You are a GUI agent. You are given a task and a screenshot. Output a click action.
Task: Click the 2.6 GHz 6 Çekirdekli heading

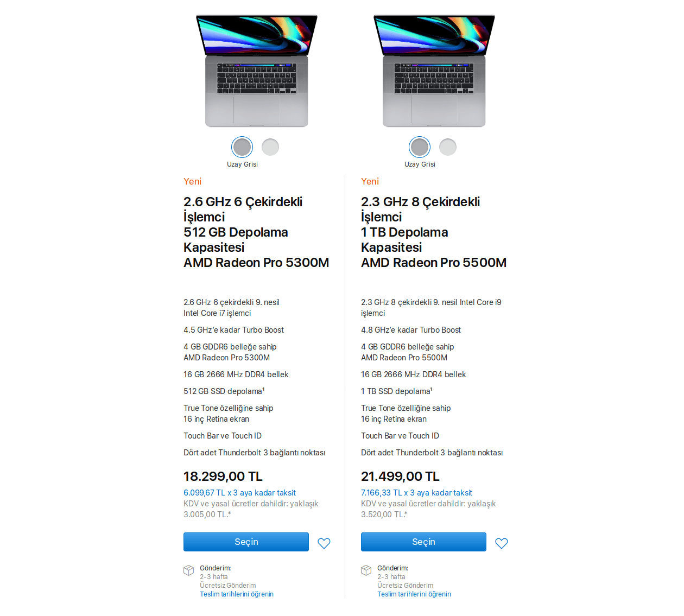point(243,209)
